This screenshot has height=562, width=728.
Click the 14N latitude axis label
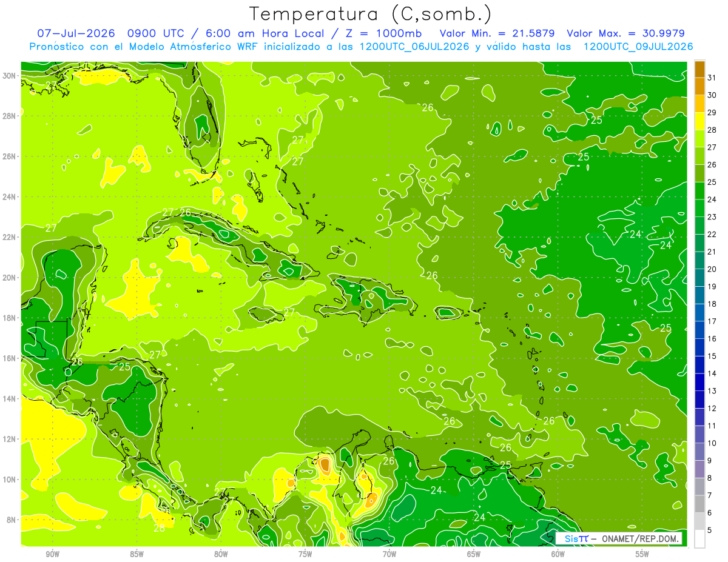click(x=10, y=398)
